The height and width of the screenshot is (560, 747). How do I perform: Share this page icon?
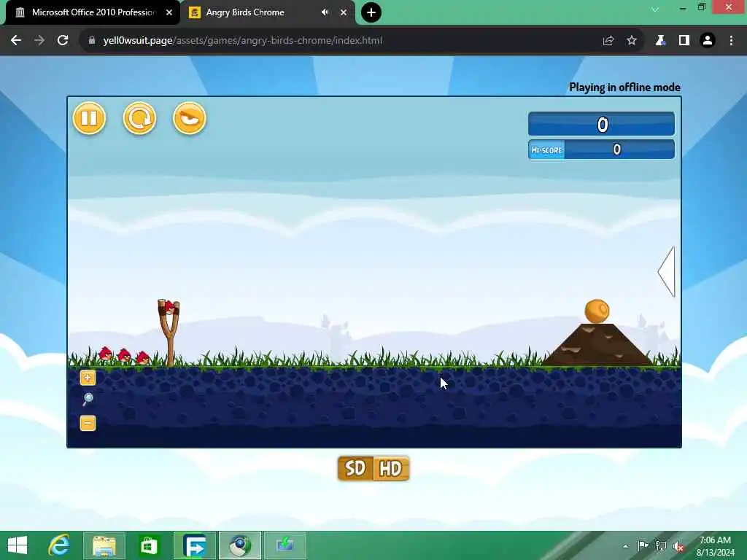(x=608, y=41)
